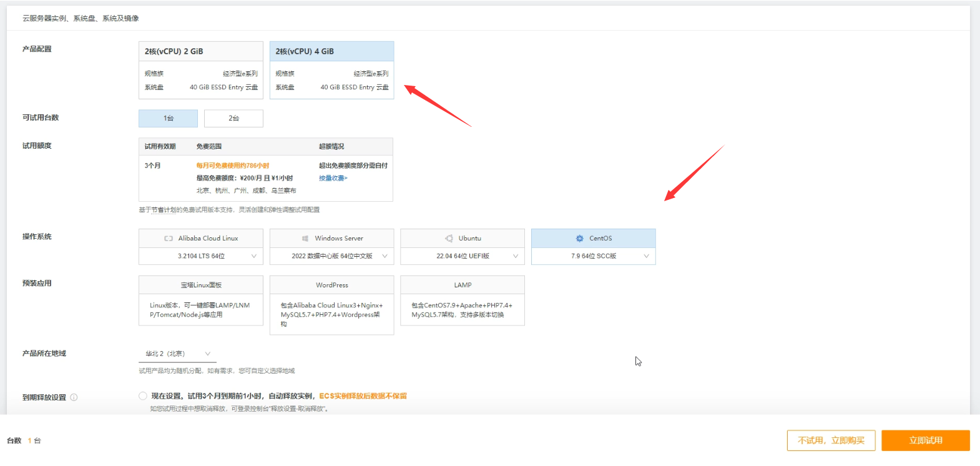Select the 2核(vCPU) 2 GiB configuration card
This screenshot has width=980, height=466.
[x=200, y=70]
